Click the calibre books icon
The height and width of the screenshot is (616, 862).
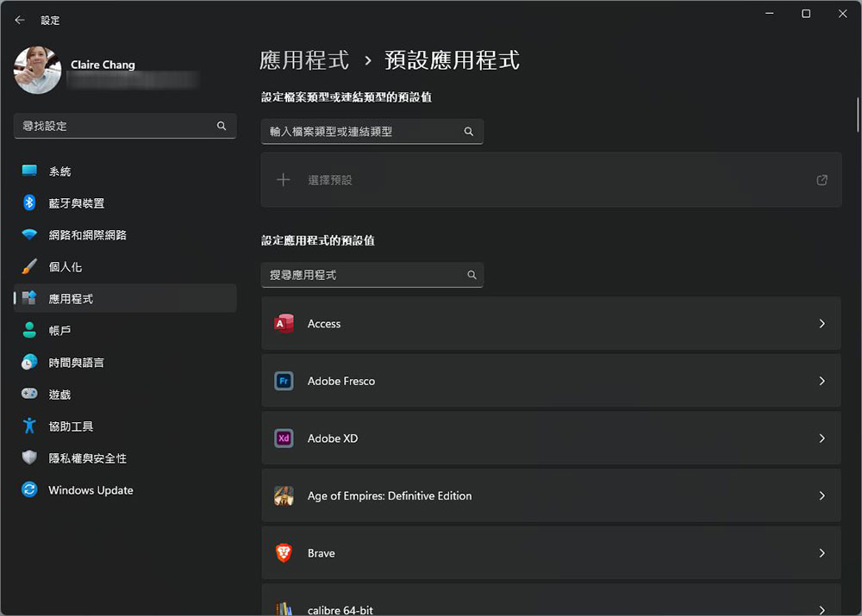(x=284, y=609)
